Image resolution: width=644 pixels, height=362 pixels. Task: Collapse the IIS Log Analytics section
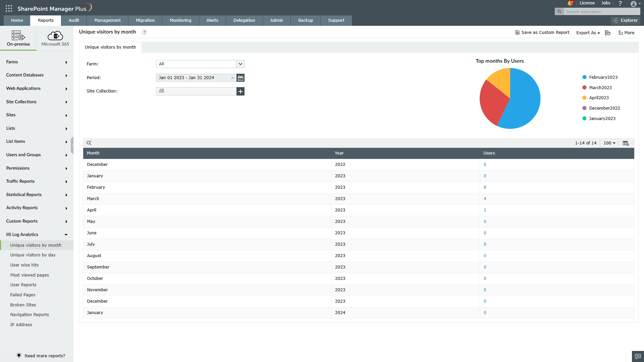click(66, 235)
